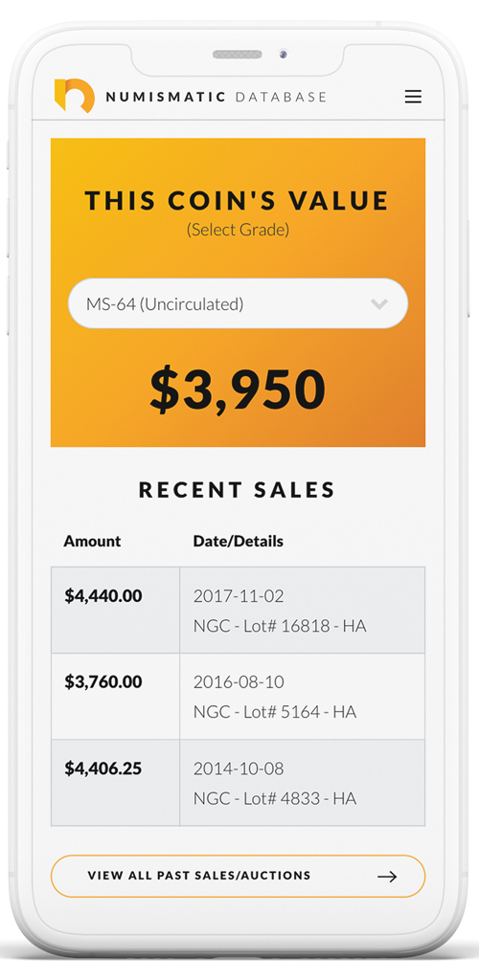Click the arrow icon in past sales button
Viewport: 479px width, 980px height.
(x=387, y=877)
